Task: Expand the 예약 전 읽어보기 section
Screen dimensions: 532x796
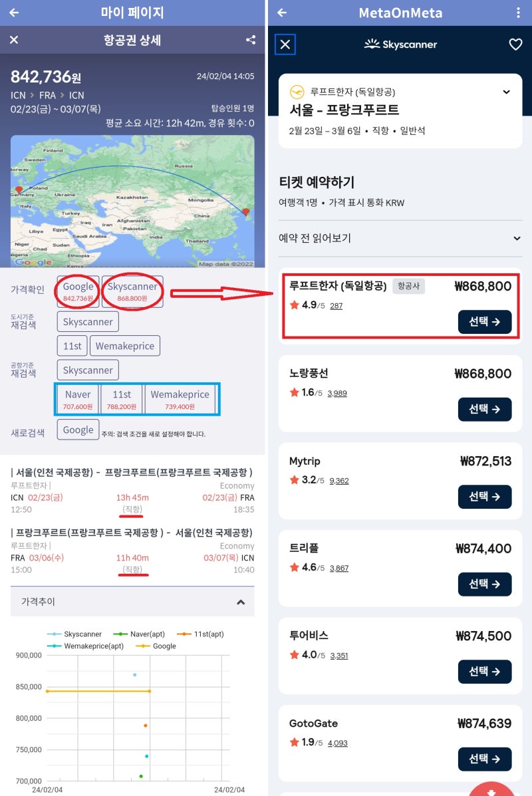Action: pos(518,237)
